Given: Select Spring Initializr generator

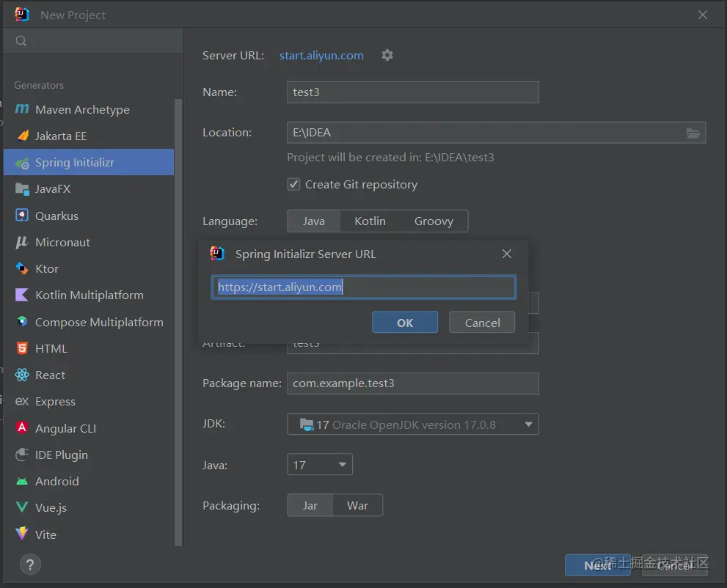Looking at the screenshot, I should click(x=89, y=162).
